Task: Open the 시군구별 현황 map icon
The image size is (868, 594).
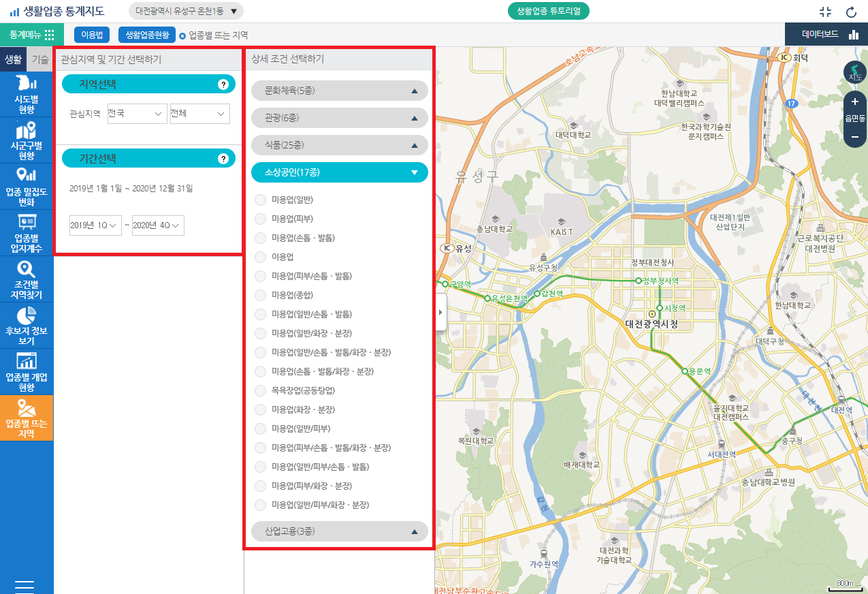Action: point(27,130)
